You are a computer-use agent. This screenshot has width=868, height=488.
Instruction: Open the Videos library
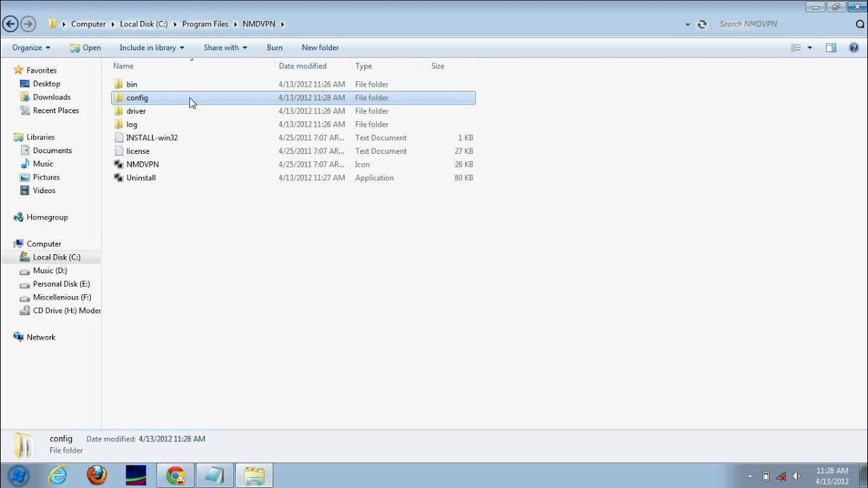[44, 190]
